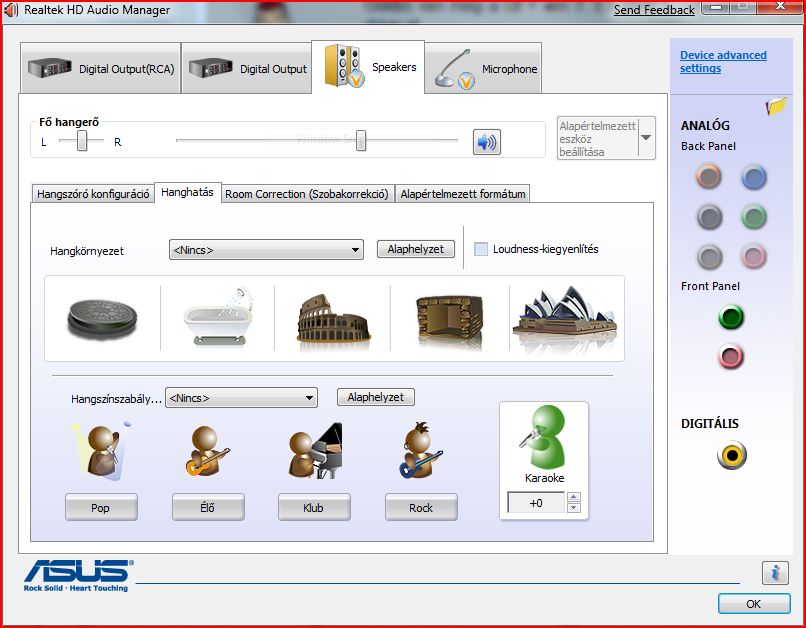Open the Hangszínszabályzó <Nincs> dropdown

point(241,398)
